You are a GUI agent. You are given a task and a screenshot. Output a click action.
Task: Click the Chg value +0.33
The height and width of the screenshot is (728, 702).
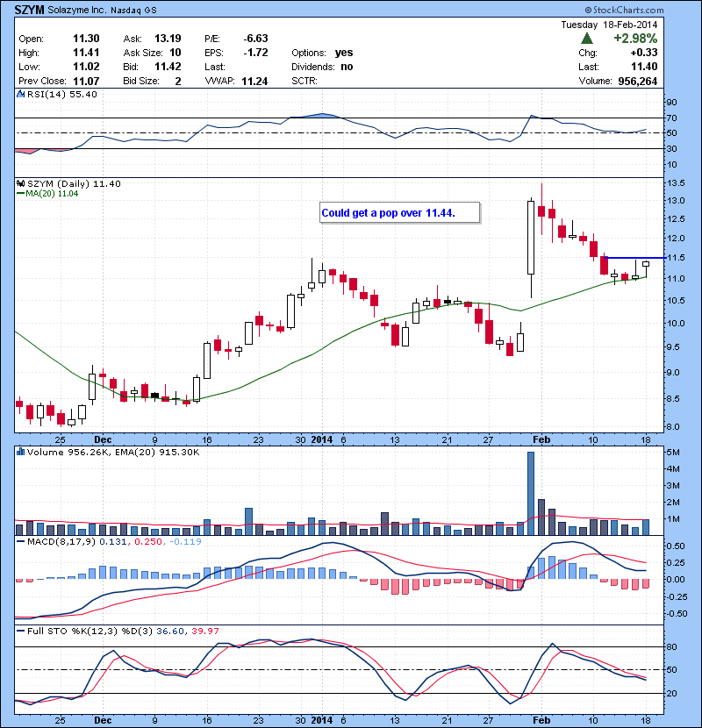[644, 53]
